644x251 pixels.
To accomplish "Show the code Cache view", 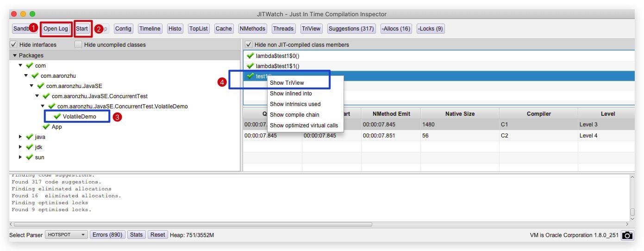I will click(224, 29).
